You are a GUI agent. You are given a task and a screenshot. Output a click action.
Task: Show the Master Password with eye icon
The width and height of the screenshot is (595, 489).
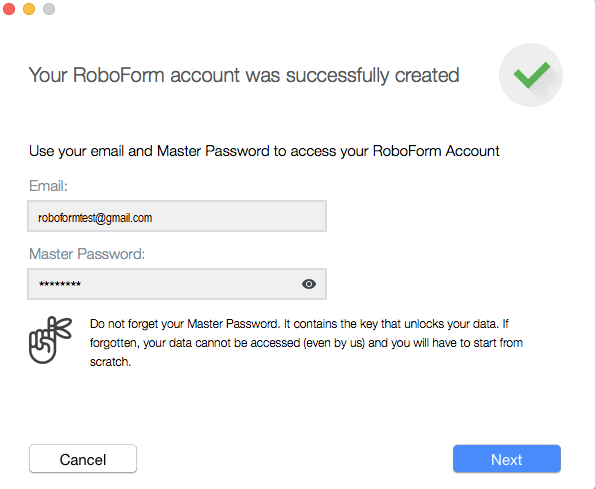coord(309,284)
